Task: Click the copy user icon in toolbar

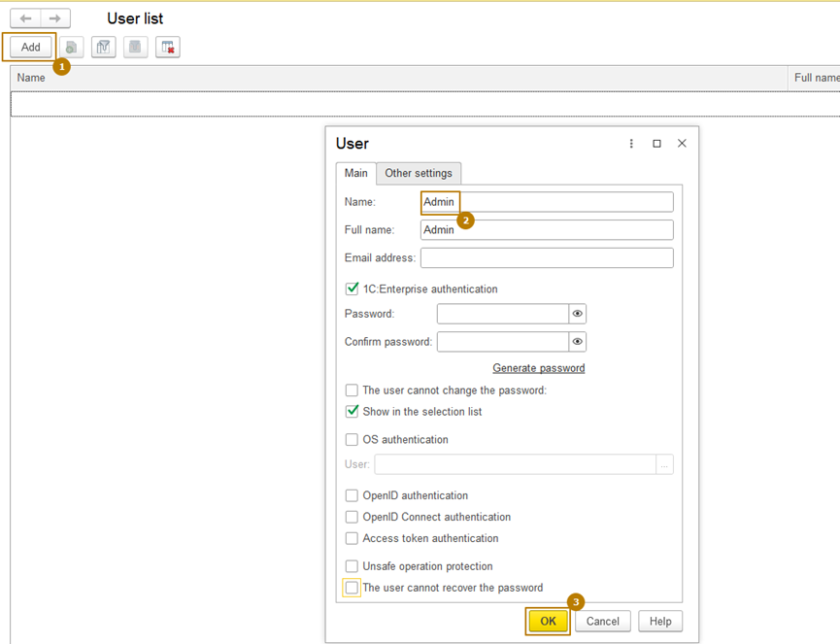Action: coord(71,47)
